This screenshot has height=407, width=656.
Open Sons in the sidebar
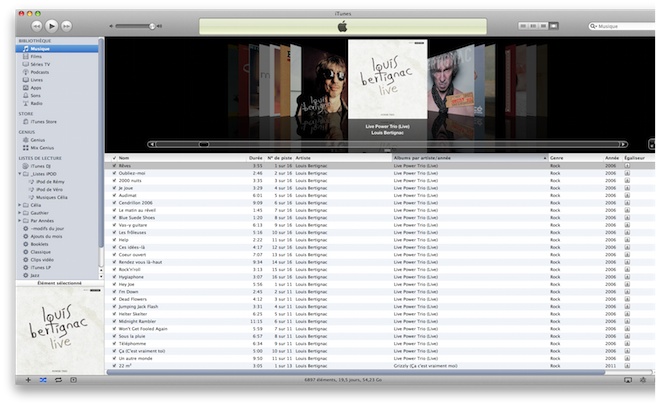[x=57, y=95]
